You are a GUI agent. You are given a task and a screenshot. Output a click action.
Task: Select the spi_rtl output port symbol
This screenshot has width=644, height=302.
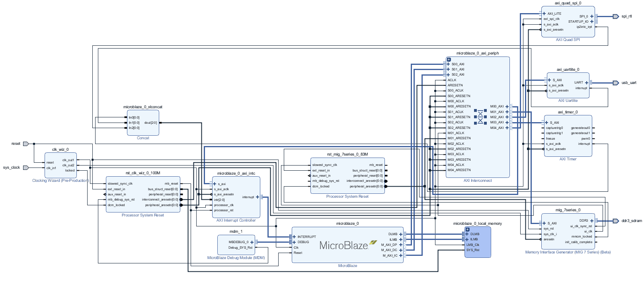[616, 16]
